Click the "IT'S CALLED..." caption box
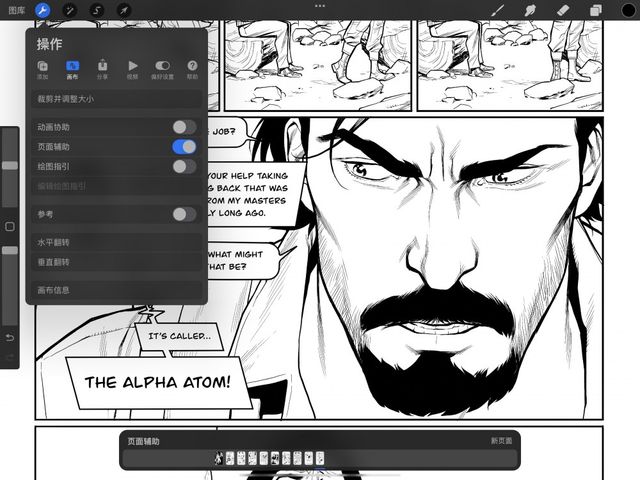 coord(179,336)
